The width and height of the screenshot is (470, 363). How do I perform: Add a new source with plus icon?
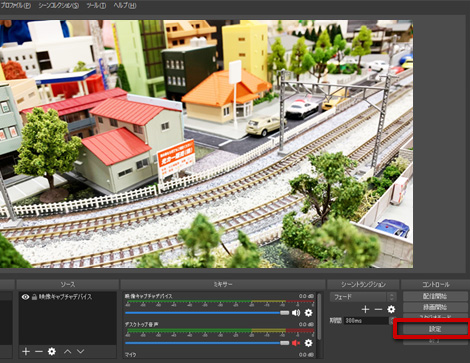[x=26, y=351]
